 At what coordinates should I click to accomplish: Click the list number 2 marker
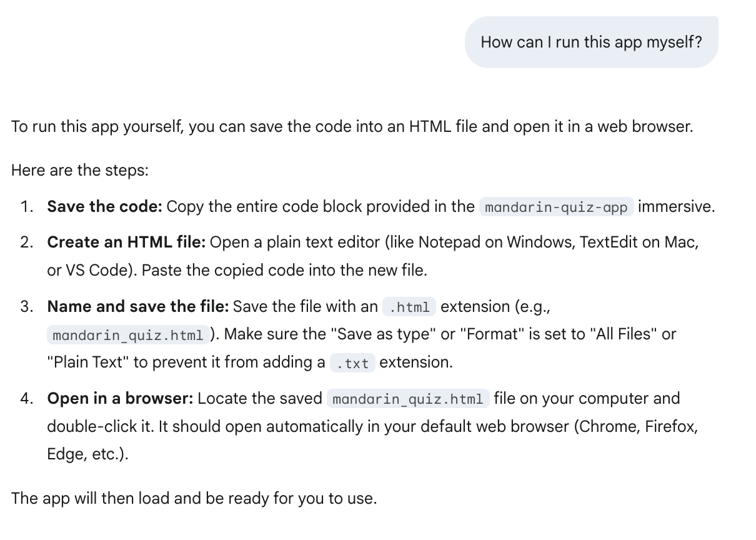click(x=26, y=242)
